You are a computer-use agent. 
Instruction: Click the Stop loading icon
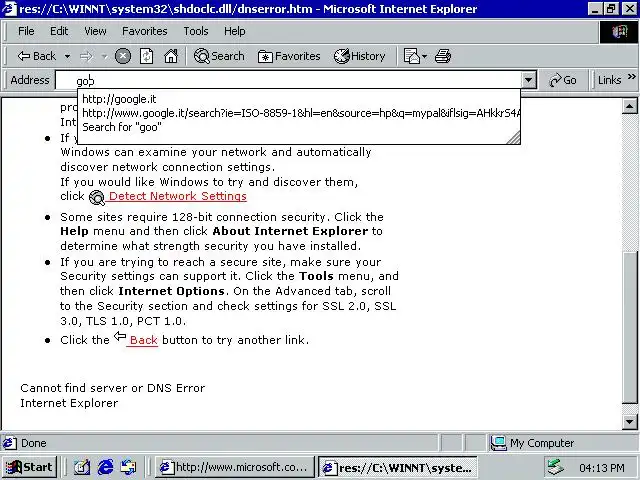(x=122, y=56)
